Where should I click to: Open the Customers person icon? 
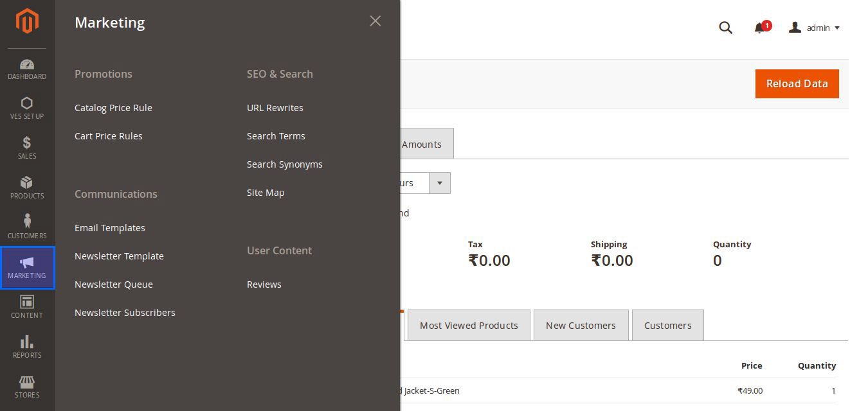(x=27, y=222)
